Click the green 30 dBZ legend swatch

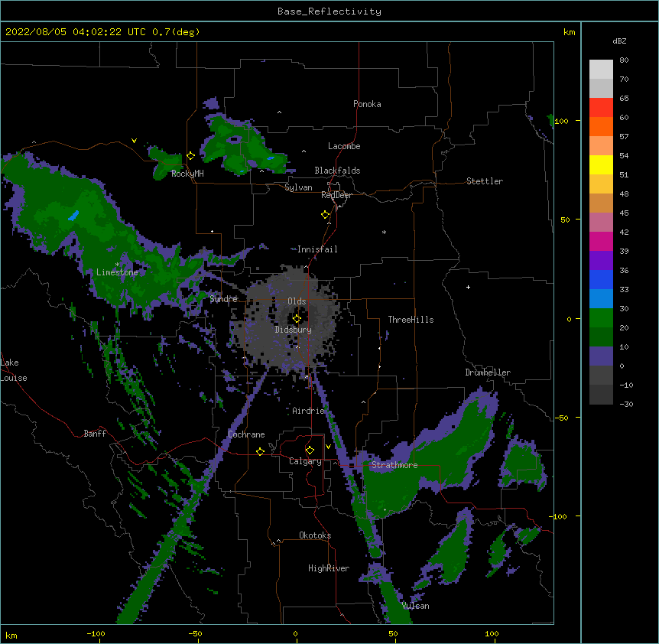pos(601,318)
